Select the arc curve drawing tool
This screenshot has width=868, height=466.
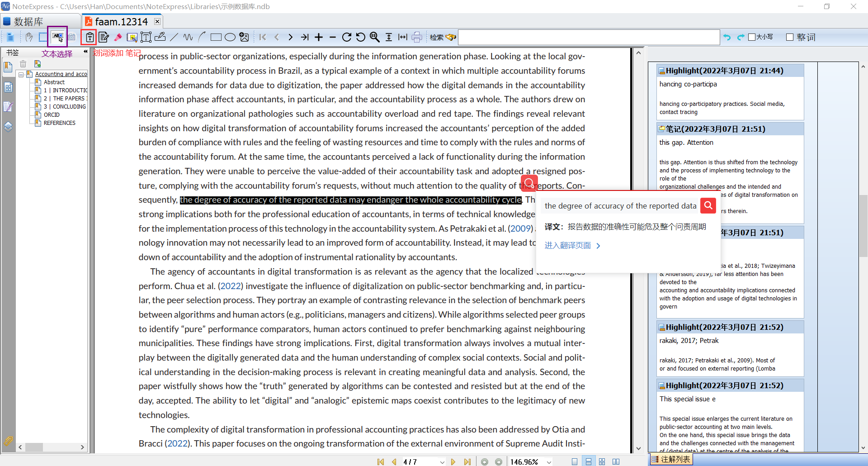[202, 37]
